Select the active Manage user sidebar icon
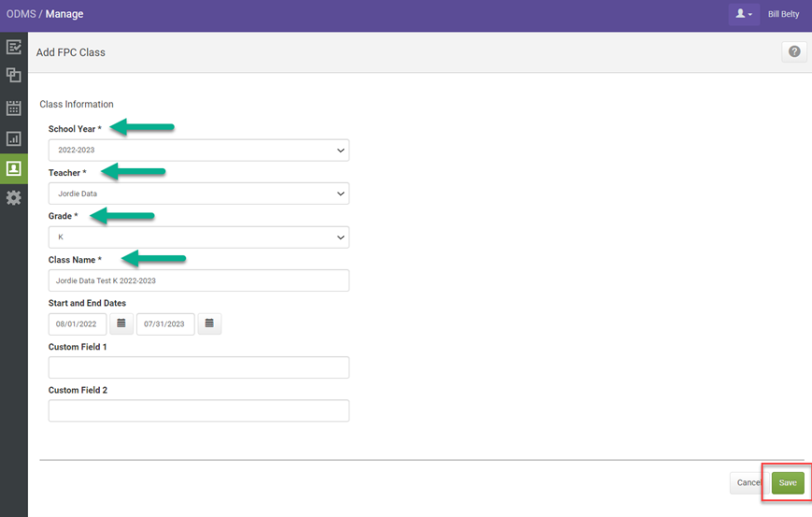The width and height of the screenshot is (812, 517). [x=14, y=168]
